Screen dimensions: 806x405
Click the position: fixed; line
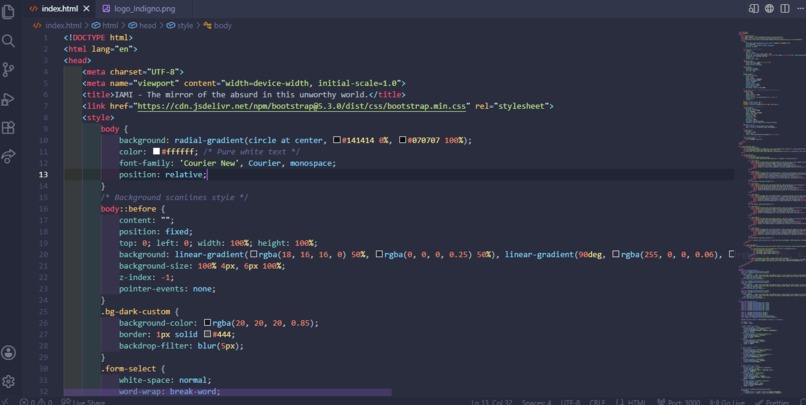click(156, 231)
